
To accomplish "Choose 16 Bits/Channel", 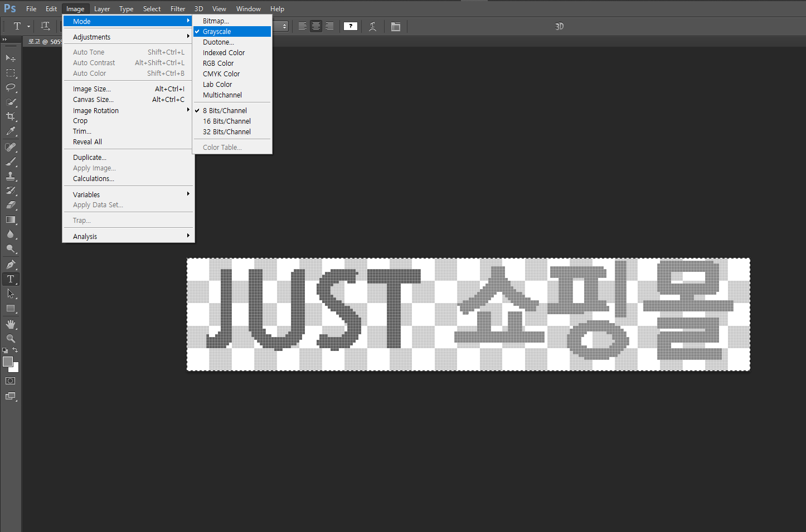I will tap(232, 121).
